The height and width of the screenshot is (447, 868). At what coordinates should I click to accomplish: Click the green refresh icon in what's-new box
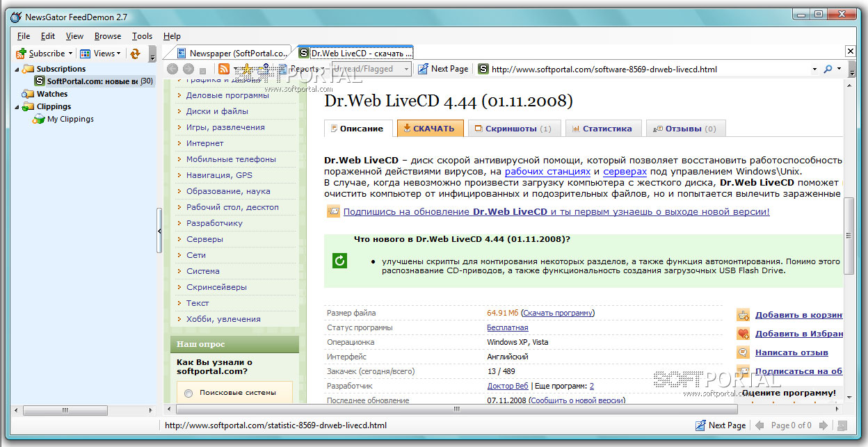coord(339,260)
